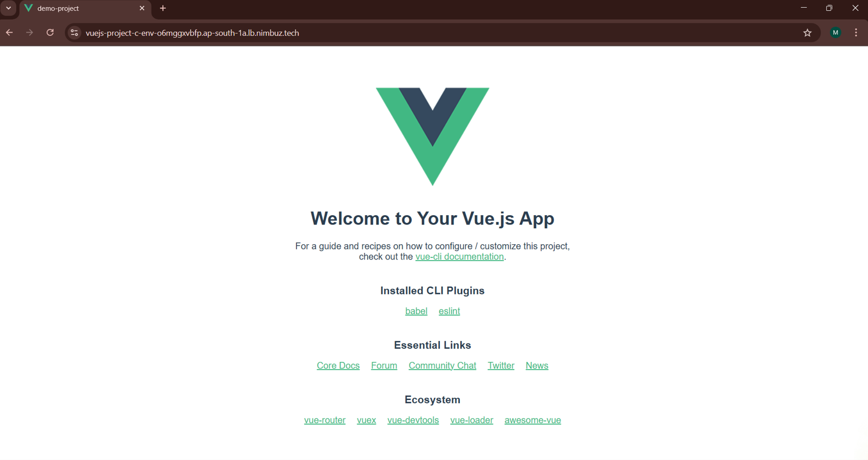
Task: Open the Core Docs link
Action: point(338,366)
